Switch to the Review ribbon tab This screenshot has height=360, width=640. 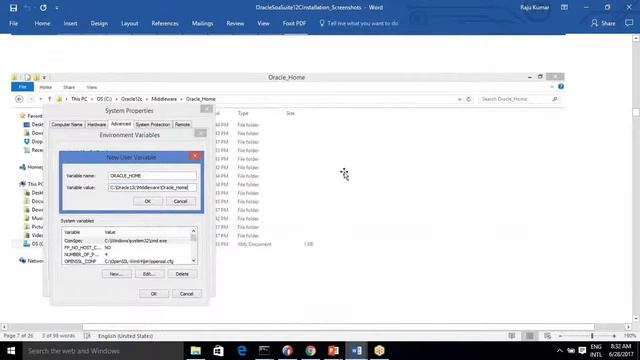coord(235,23)
